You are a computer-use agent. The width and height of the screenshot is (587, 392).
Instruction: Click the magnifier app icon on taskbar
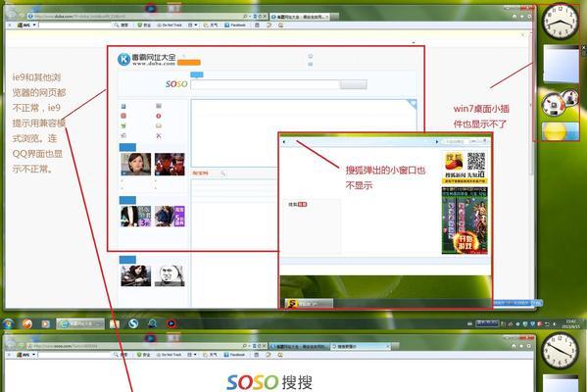tap(152, 323)
